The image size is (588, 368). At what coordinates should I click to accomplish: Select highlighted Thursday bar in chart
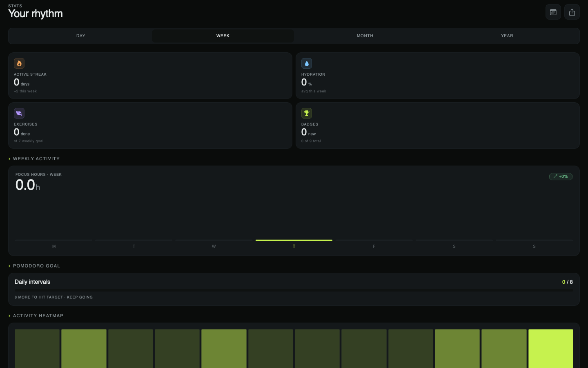(x=294, y=240)
